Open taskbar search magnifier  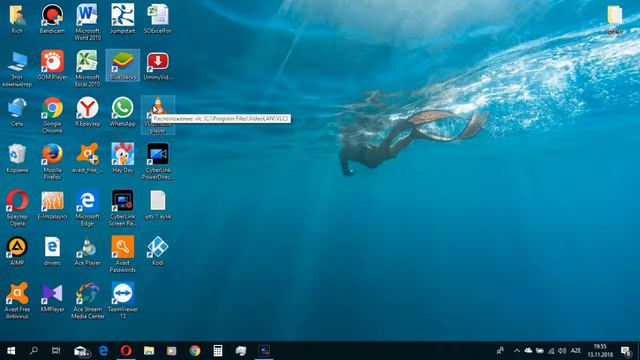click(34, 351)
